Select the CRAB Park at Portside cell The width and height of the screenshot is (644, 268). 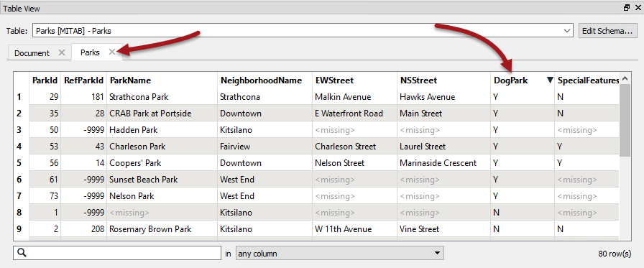tap(162, 114)
